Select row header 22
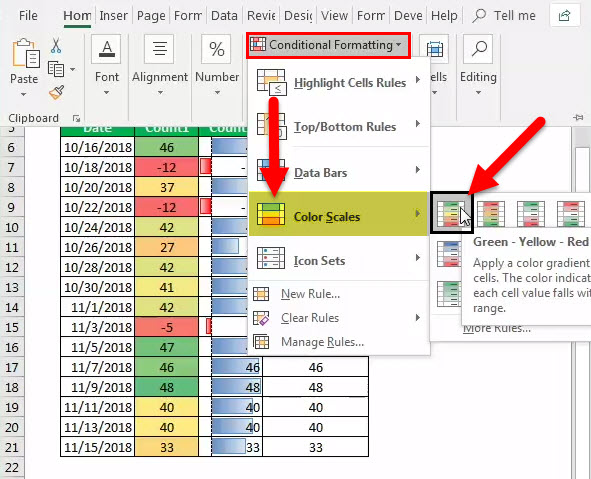This screenshot has height=479, width=591. click(x=12, y=467)
